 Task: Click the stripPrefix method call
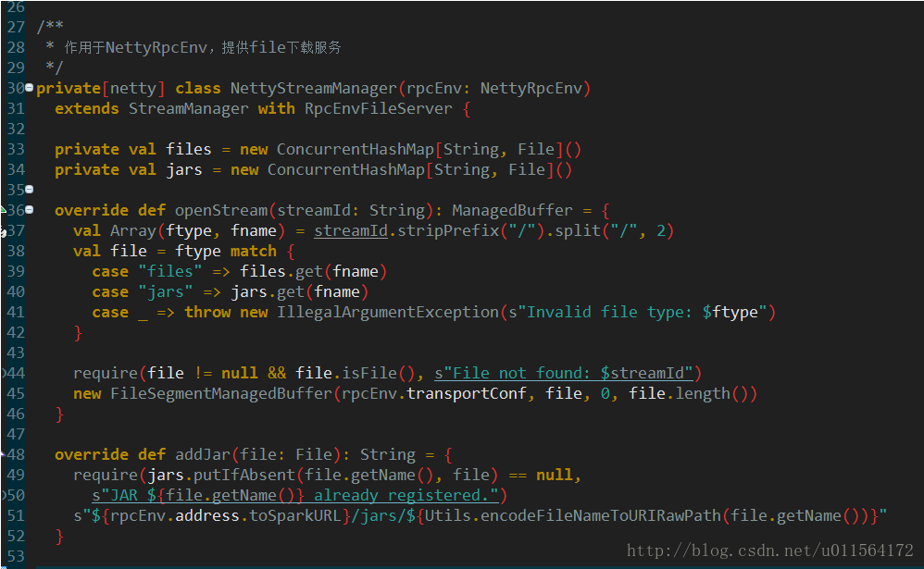pyautogui.click(x=448, y=231)
